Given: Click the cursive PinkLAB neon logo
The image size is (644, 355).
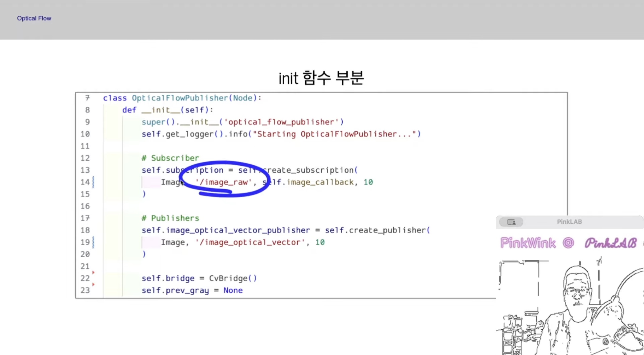Looking at the screenshot, I should tap(611, 243).
